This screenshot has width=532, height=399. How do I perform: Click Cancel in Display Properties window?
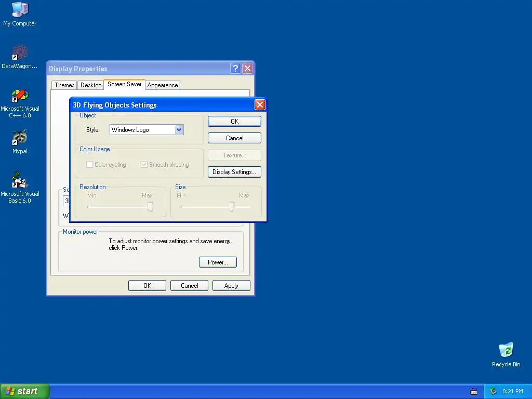tap(189, 286)
